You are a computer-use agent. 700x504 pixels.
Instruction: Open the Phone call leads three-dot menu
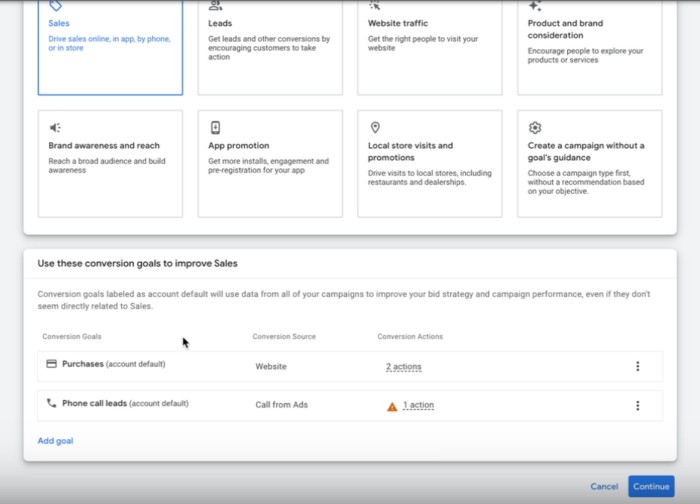[637, 405]
